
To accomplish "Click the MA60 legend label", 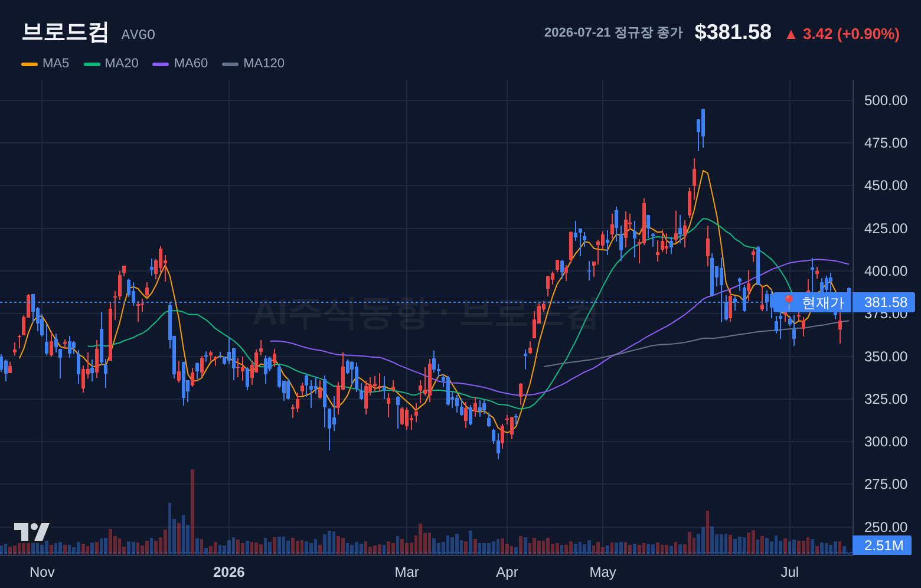I will pos(191,63).
